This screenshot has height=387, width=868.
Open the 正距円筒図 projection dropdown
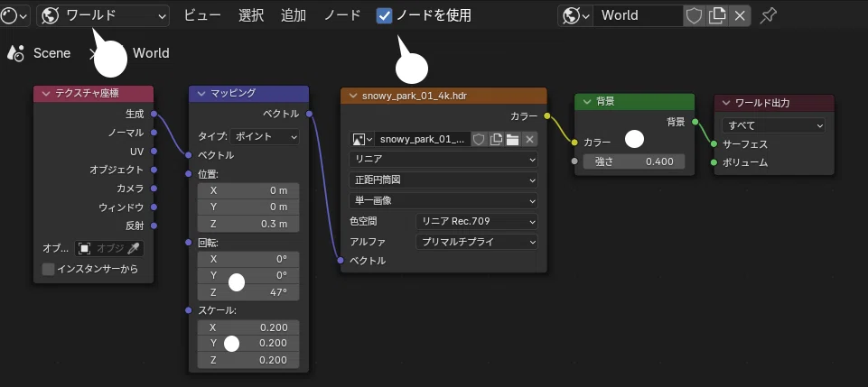pos(443,180)
